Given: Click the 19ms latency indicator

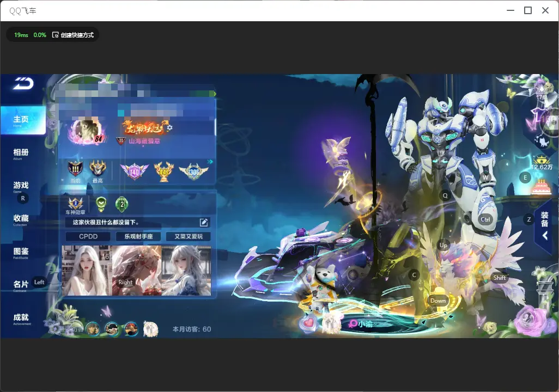Looking at the screenshot, I should (21, 35).
